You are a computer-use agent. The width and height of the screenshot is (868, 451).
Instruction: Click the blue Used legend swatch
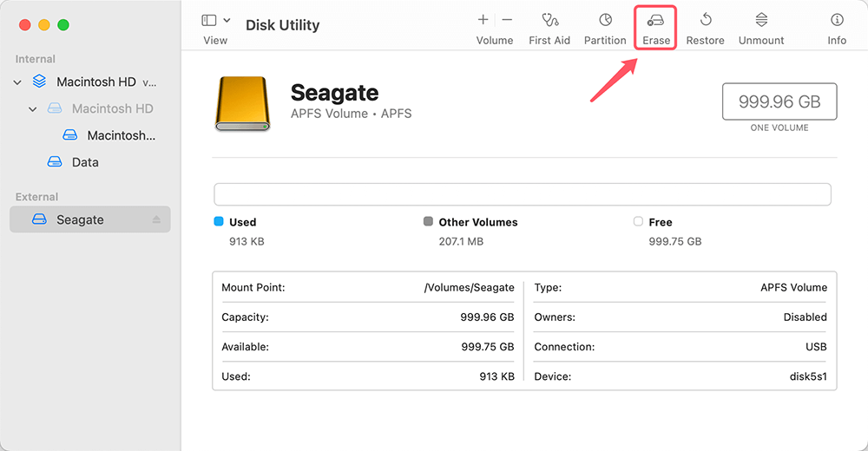pos(219,221)
